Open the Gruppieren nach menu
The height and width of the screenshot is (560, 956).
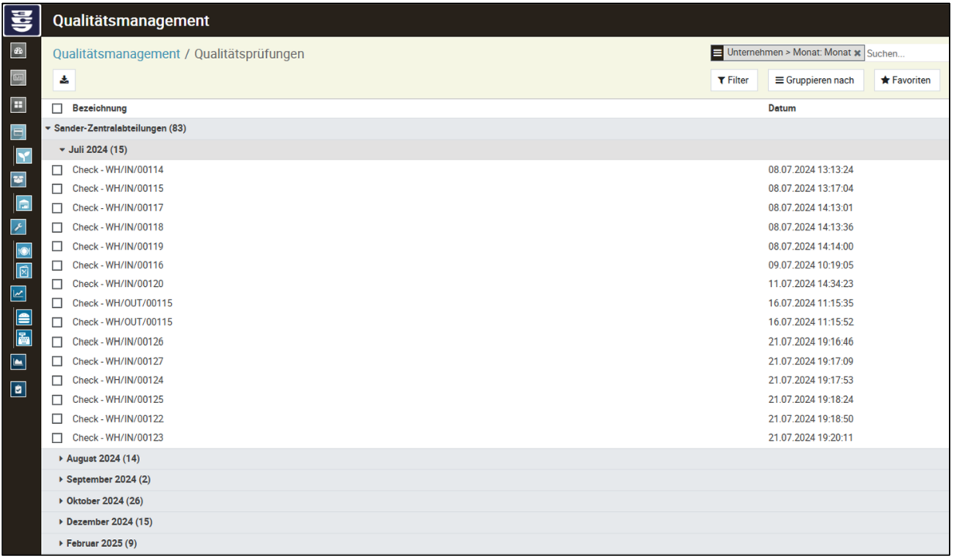point(815,80)
